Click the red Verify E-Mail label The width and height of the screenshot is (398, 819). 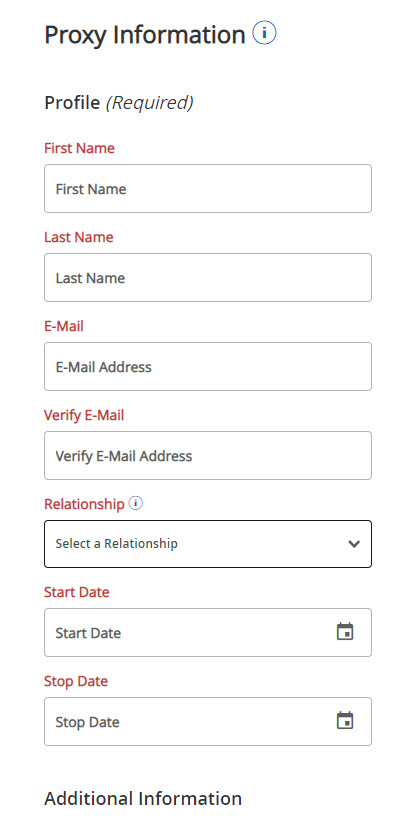click(x=84, y=415)
